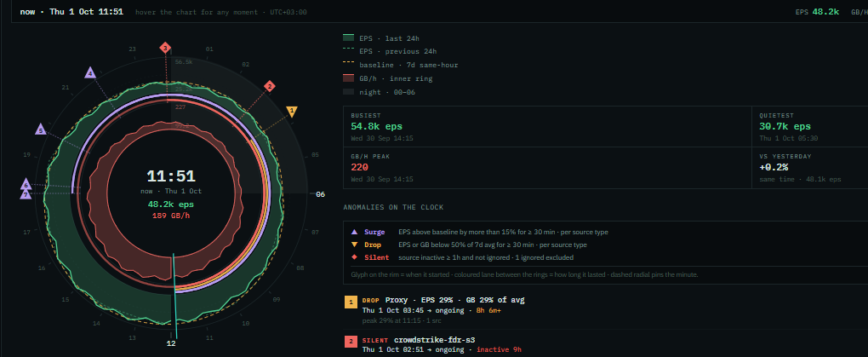The image size is (868, 357).
Task: Click the 48.2k eps value in clock center
Action: 171,204
